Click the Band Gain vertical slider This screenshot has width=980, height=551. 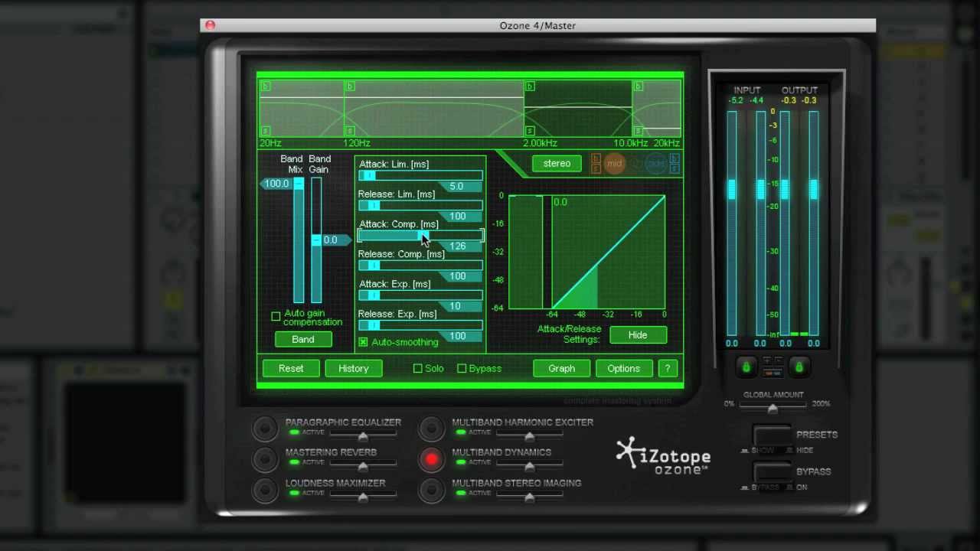click(316, 240)
